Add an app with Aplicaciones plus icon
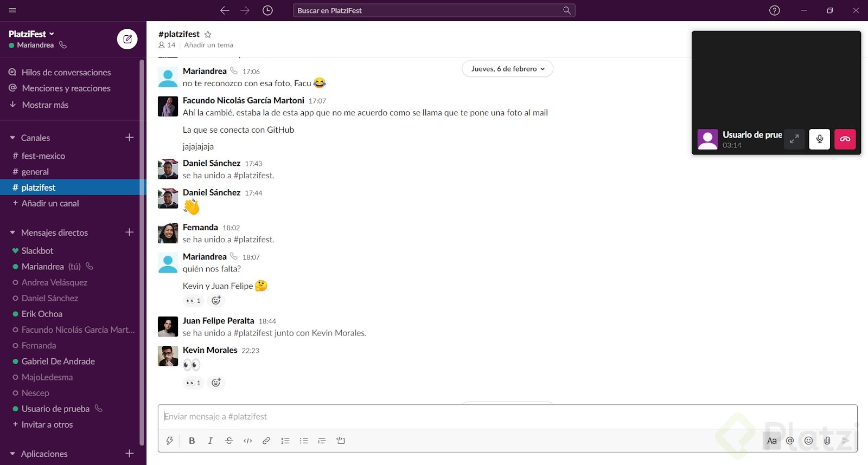 click(x=129, y=454)
